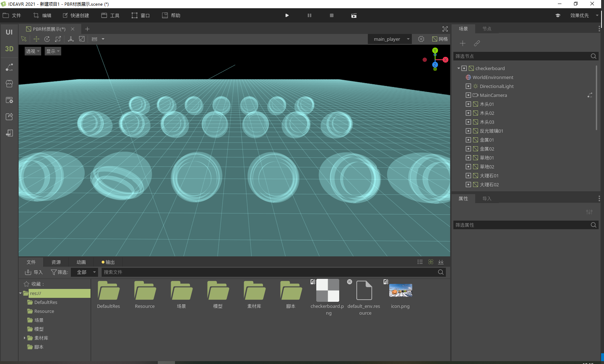Image resolution: width=604 pixels, height=364 pixels.
Task: Select the arrow selection tool
Action: 24,39
